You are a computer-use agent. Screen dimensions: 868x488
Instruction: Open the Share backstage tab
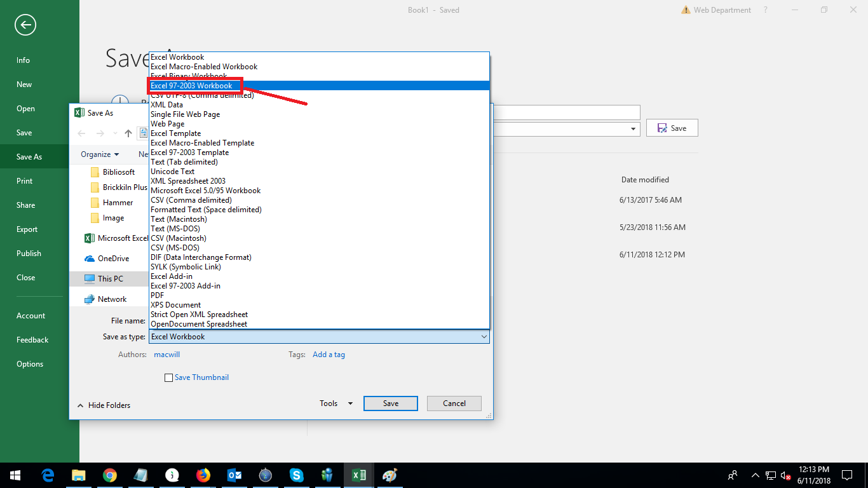pos(39,205)
